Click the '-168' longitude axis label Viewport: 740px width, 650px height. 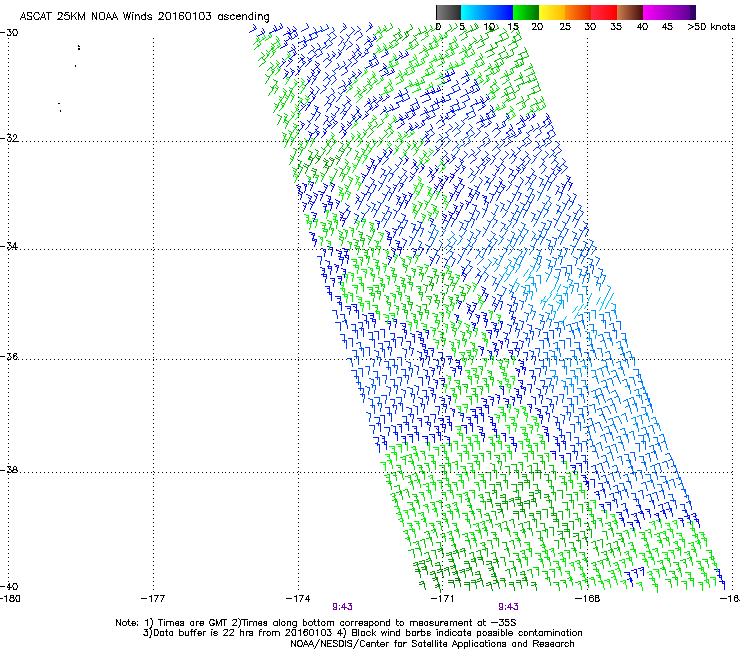coord(588,599)
